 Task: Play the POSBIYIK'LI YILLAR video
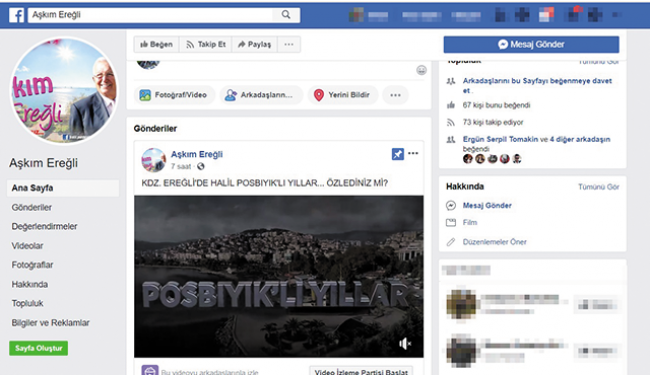point(279,276)
